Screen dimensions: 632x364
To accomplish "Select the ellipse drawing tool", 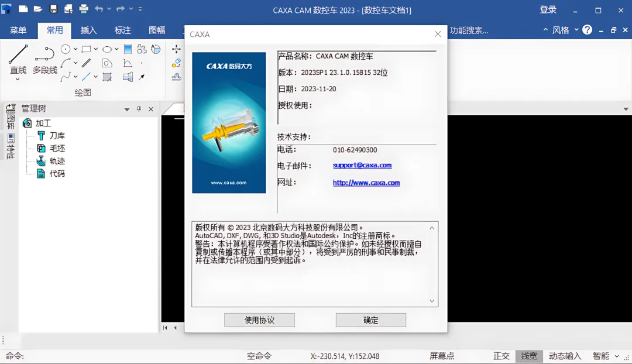I will (107, 49).
